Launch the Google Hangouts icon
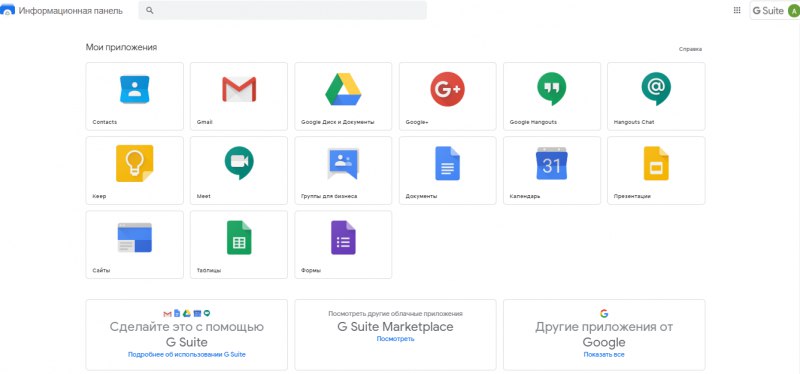The image size is (800, 374). 552,89
